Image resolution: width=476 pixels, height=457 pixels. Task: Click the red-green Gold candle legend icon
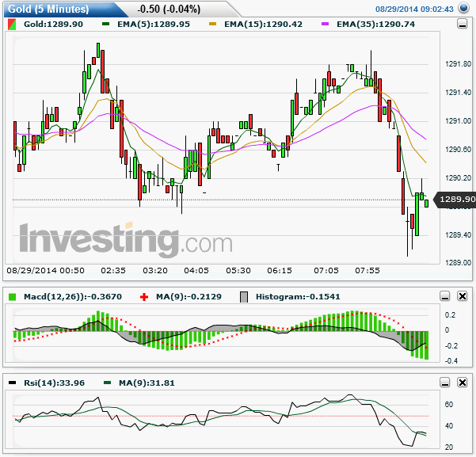(12, 25)
